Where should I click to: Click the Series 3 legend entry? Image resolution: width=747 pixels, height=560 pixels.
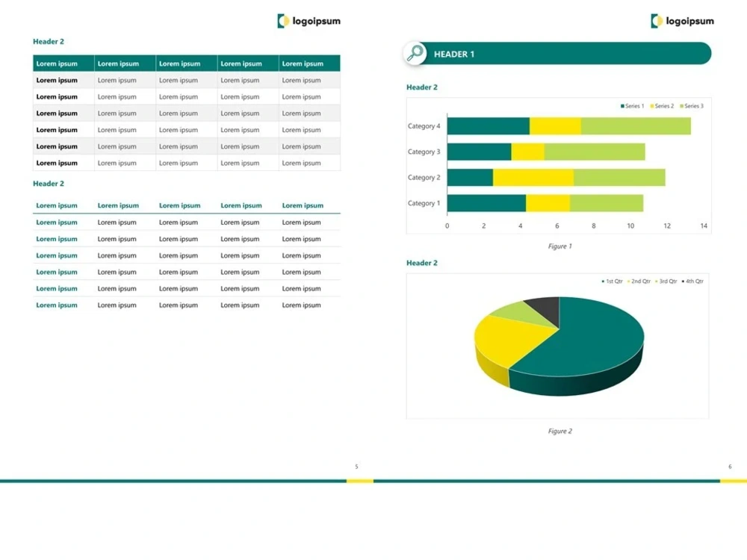[x=692, y=106]
